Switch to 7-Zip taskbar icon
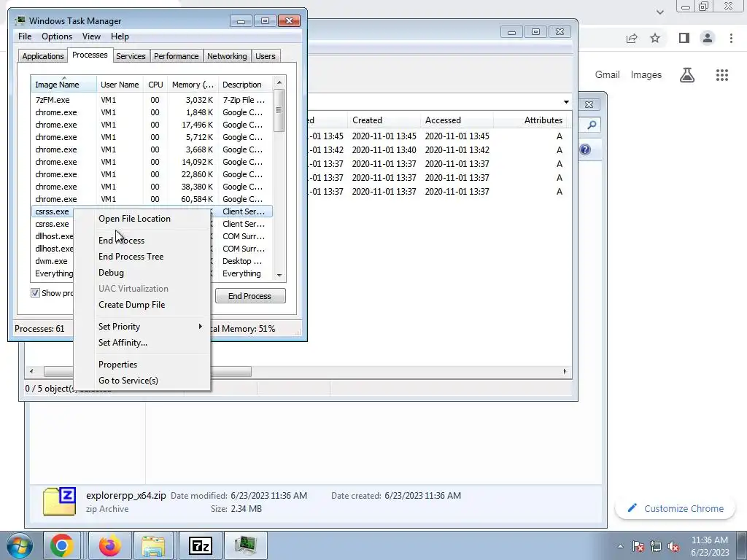The height and width of the screenshot is (560, 747). pyautogui.click(x=200, y=545)
